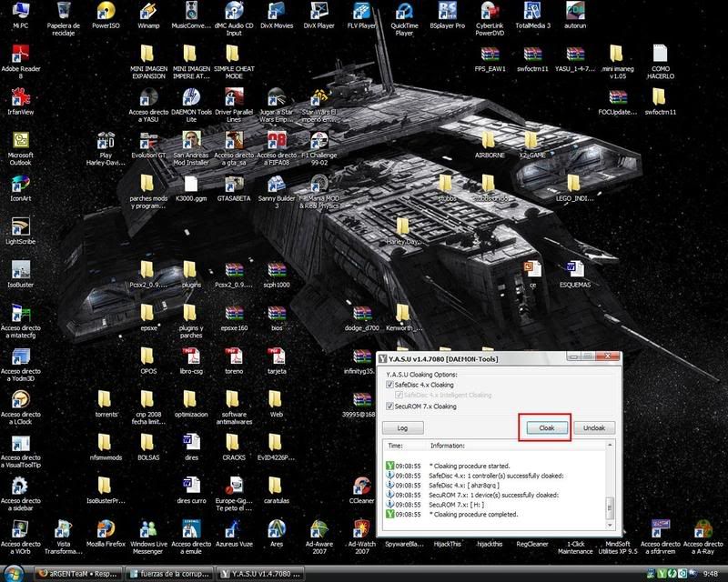Open the CRACKS folder
Screen dimensions: 728x582
point(234,447)
